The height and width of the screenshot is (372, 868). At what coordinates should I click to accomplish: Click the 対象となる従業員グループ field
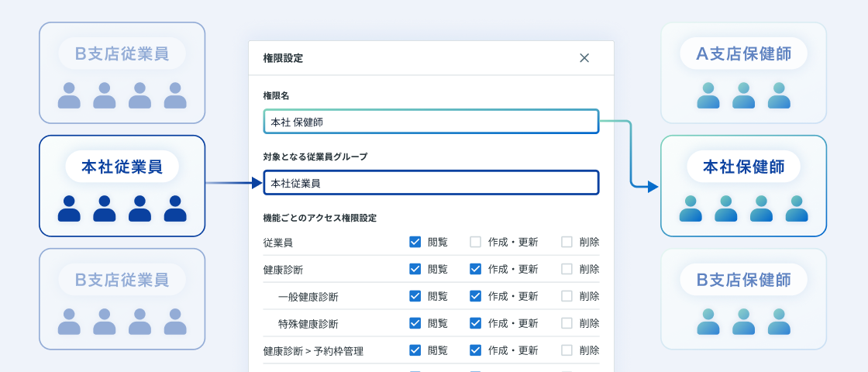click(x=431, y=183)
